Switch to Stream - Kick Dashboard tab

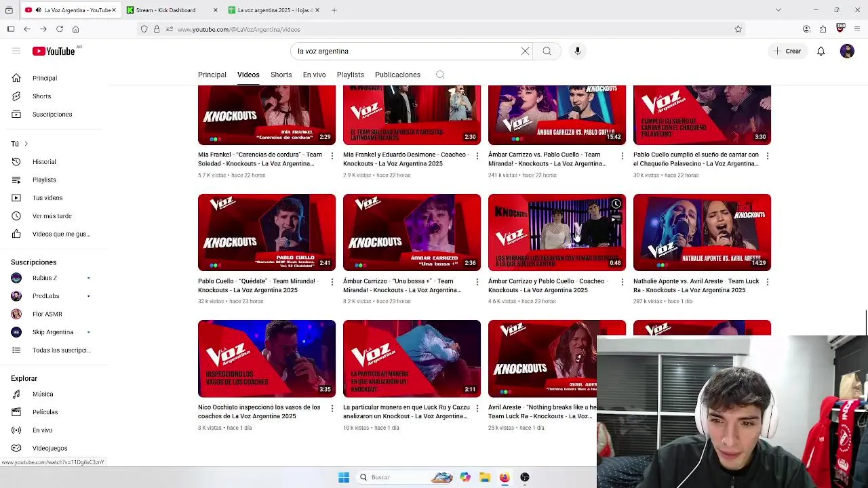pos(172,10)
